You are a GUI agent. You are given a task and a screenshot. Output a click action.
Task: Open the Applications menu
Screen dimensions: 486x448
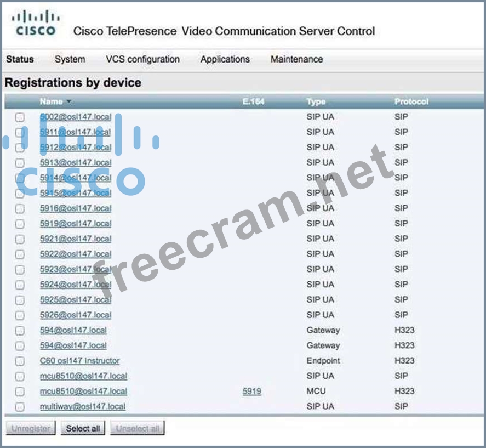[x=225, y=59]
